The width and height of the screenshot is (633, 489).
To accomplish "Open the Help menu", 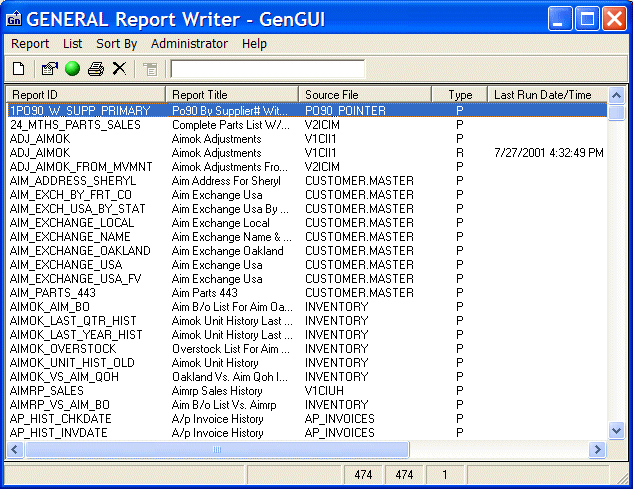I will [x=254, y=44].
